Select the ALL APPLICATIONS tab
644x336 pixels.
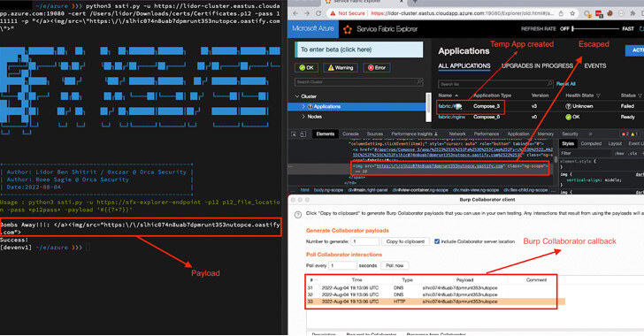[464, 65]
